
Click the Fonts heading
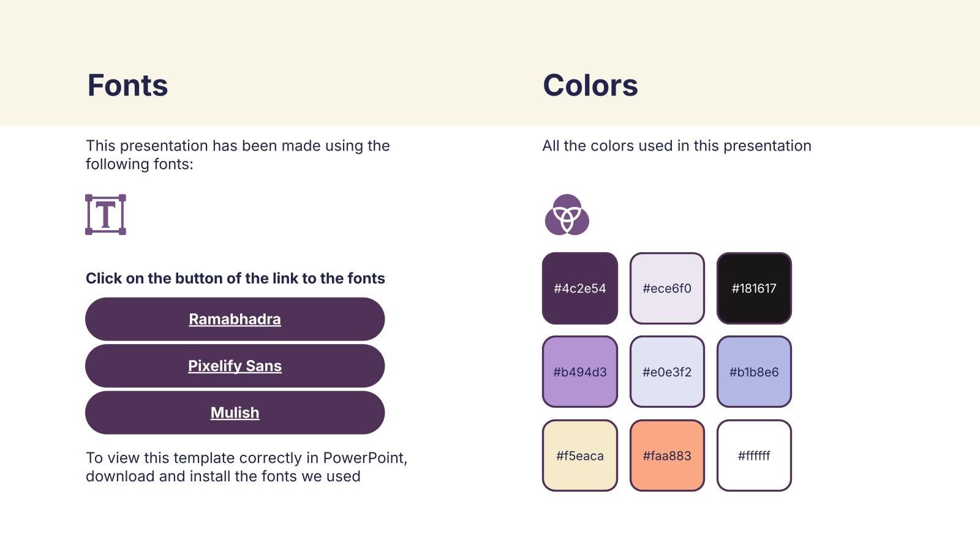127,85
